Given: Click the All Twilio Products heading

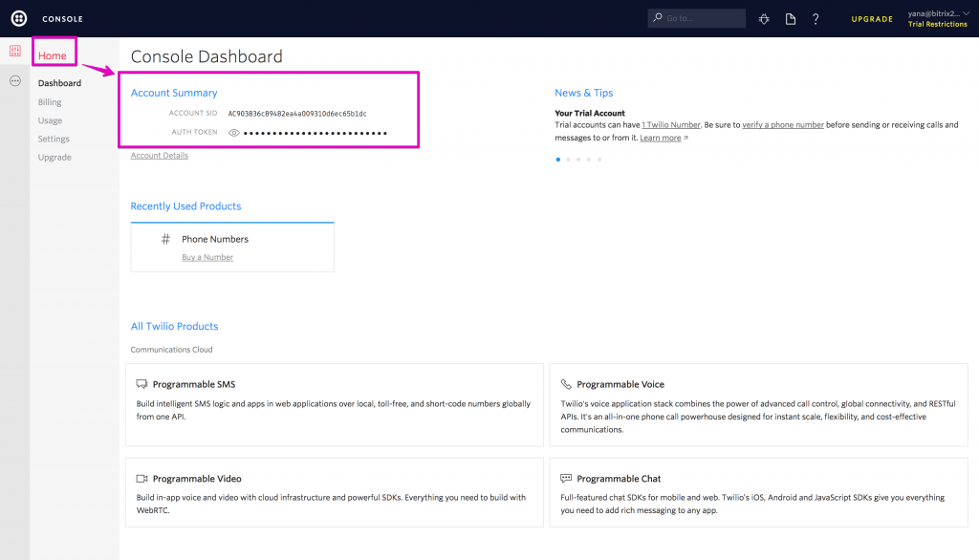Looking at the screenshot, I should [174, 326].
